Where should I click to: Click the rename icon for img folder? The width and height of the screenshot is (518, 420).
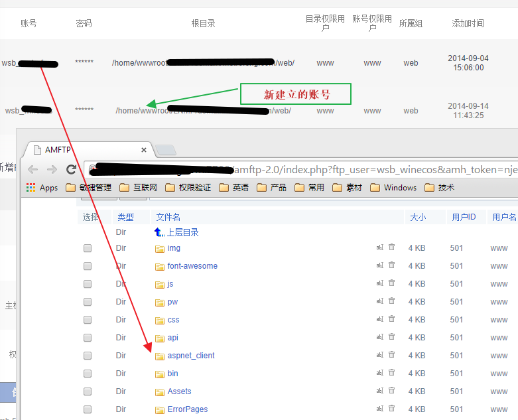click(x=380, y=247)
